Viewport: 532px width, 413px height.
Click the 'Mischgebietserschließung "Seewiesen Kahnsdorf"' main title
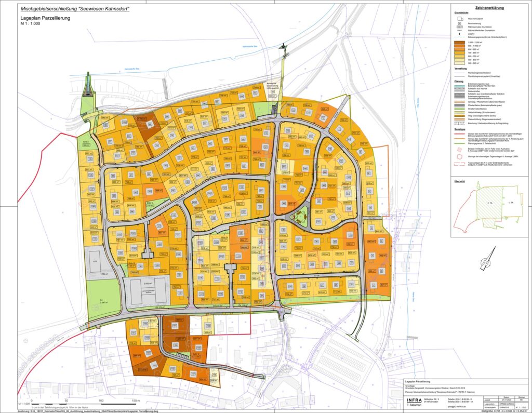click(x=75, y=9)
